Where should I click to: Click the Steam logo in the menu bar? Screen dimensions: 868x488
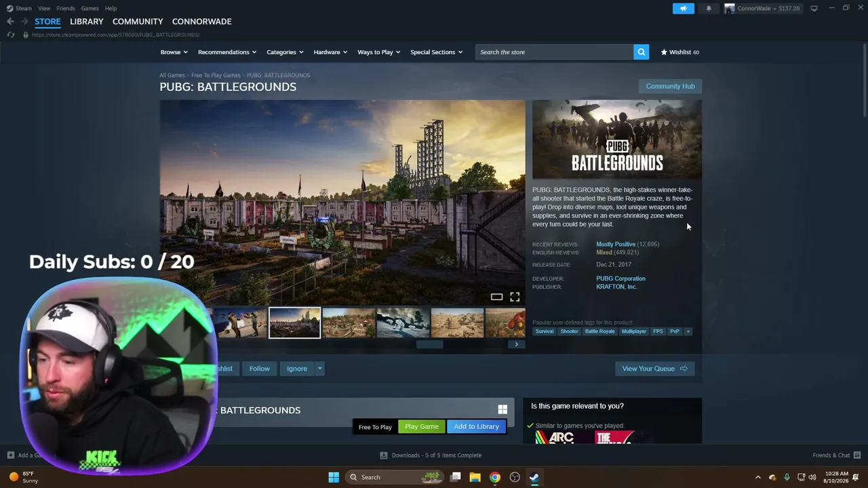(x=9, y=8)
